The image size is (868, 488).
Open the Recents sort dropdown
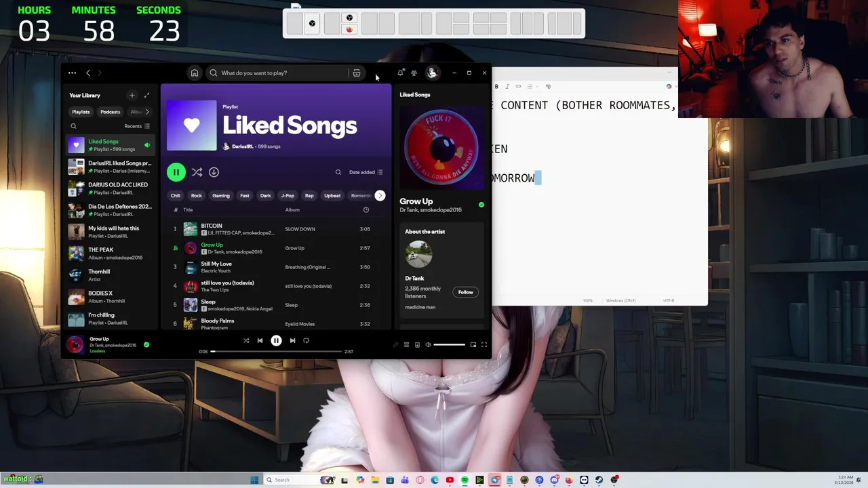(x=137, y=126)
